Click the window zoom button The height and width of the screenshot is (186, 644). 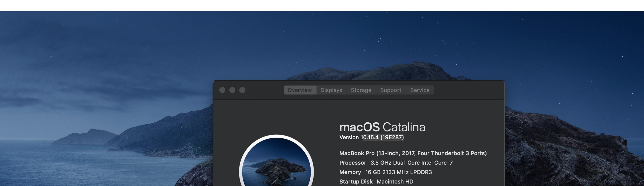pyautogui.click(x=242, y=90)
